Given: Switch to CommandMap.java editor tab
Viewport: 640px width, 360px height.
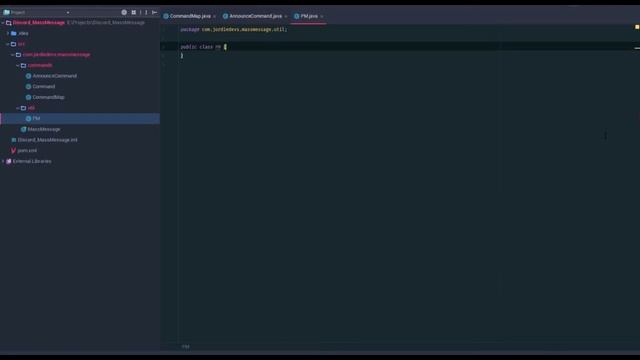Looking at the screenshot, I should (x=190, y=16).
